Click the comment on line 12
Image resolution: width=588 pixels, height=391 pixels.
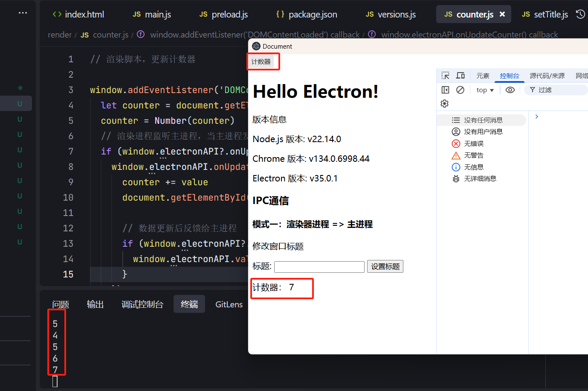180,228
